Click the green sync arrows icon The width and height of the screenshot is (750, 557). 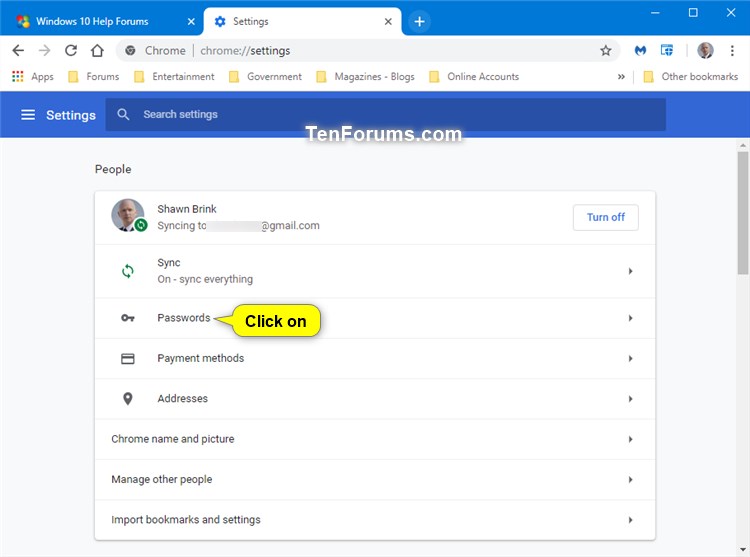(x=127, y=271)
